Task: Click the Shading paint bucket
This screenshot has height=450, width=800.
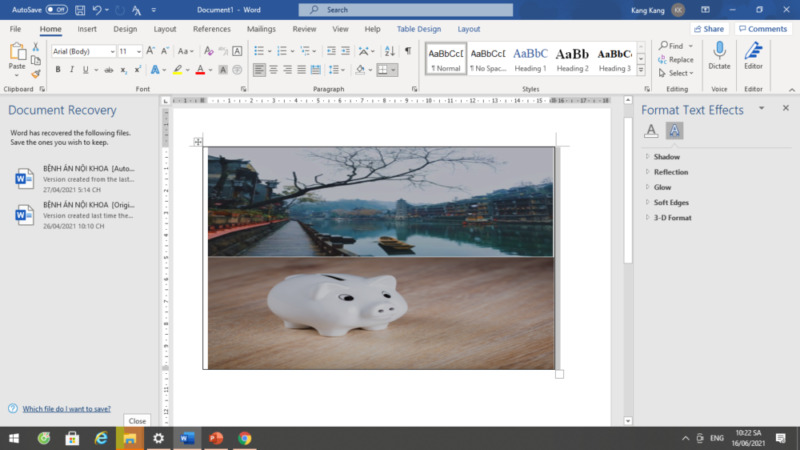Action: [x=360, y=70]
